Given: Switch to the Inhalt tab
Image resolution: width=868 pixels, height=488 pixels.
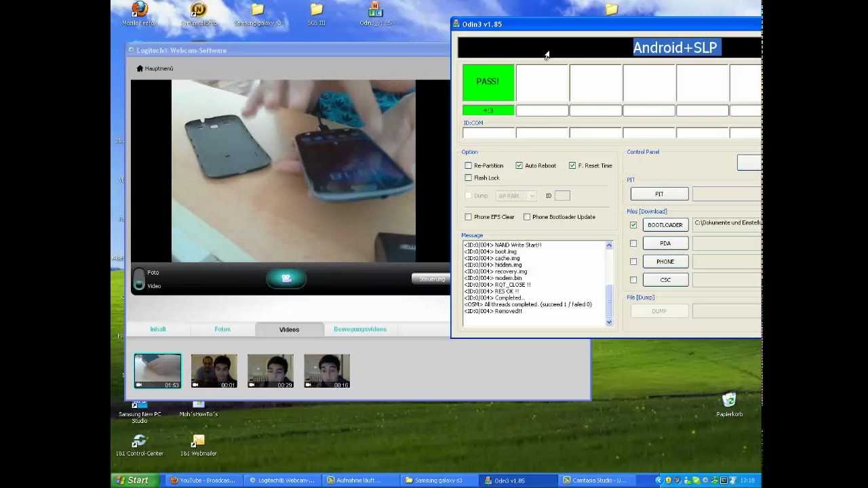Looking at the screenshot, I should click(158, 329).
